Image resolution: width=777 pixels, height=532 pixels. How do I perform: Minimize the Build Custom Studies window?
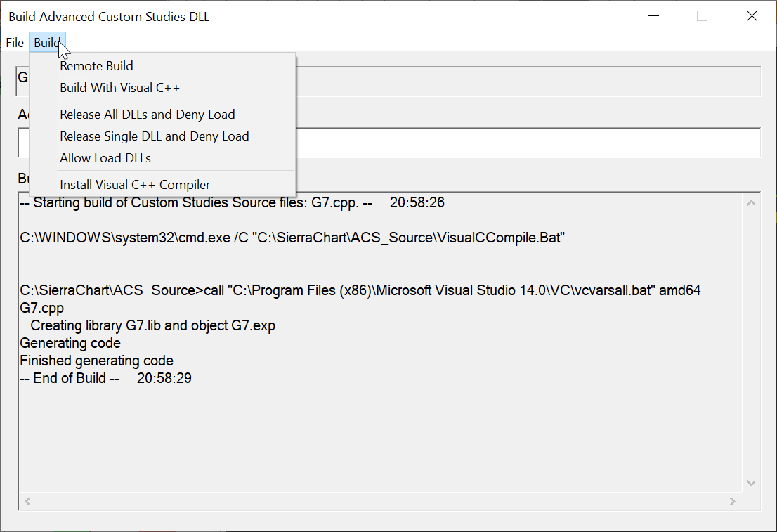(653, 16)
